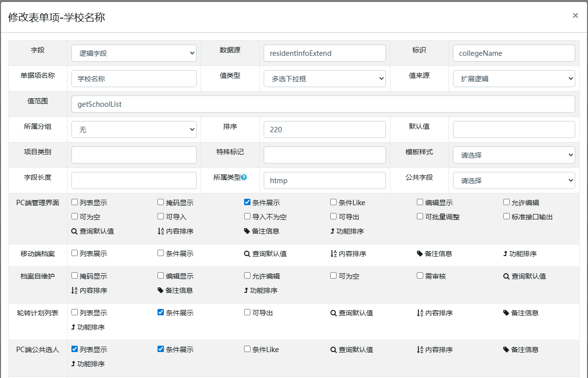Enable 条件Like in PC端公共选人
This screenshot has height=378, width=588.
(247, 349)
